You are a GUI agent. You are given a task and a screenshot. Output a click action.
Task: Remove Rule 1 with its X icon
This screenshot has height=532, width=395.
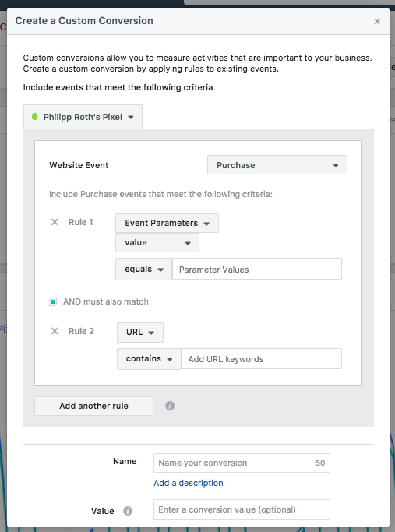[x=55, y=222]
